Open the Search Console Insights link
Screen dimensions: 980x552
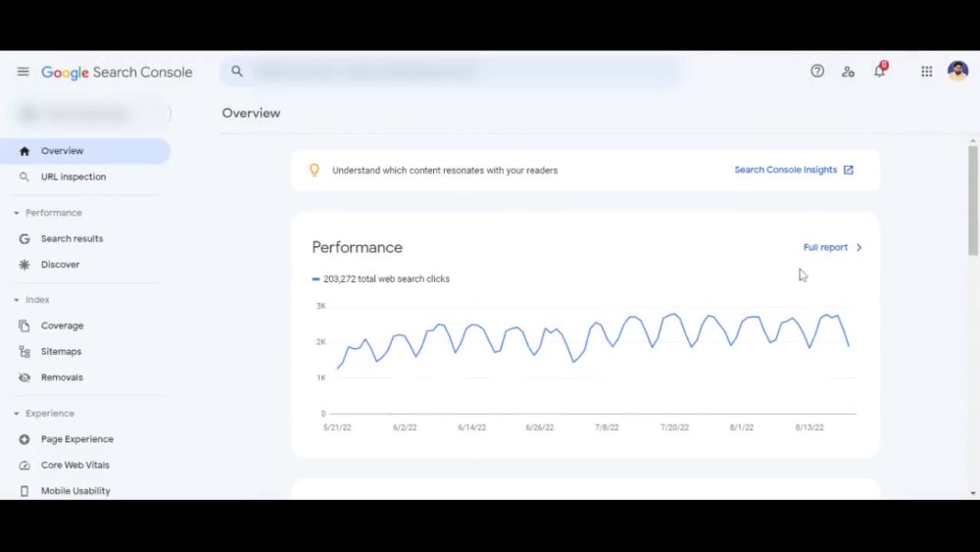[x=793, y=170]
